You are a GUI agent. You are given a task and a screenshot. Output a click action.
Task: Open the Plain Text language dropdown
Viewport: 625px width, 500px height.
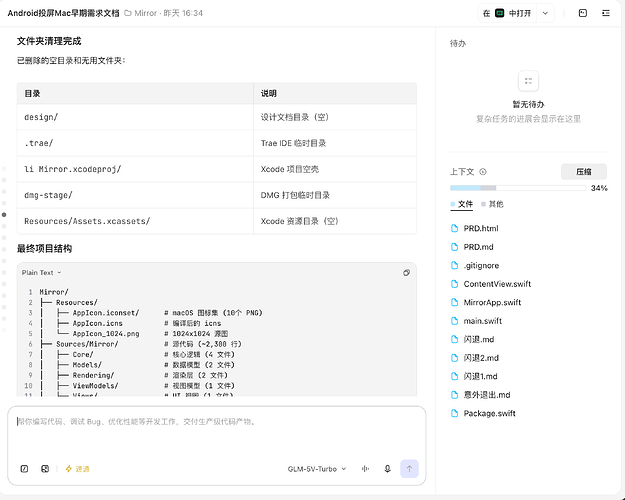(41, 273)
